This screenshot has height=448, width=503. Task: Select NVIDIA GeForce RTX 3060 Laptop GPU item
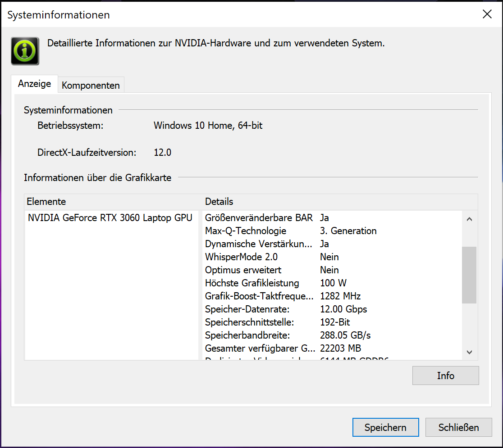110,218
